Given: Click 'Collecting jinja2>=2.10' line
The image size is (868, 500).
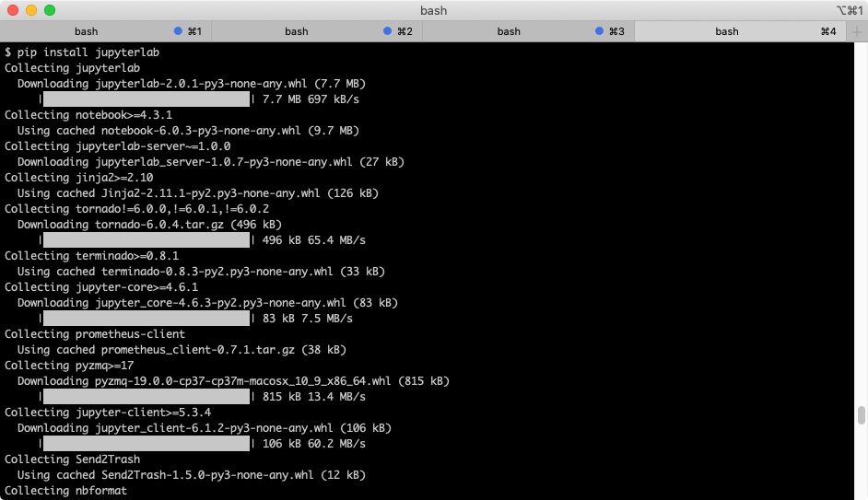Looking at the screenshot, I should (79, 178).
